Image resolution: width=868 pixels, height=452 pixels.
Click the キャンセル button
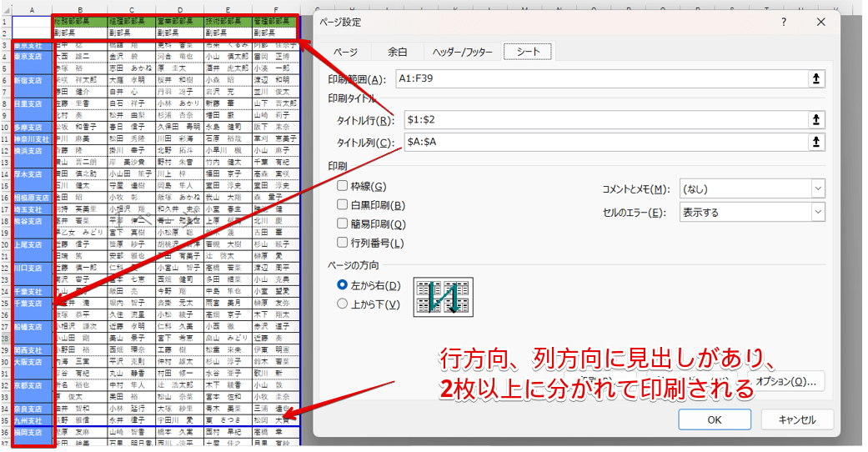coord(794,420)
